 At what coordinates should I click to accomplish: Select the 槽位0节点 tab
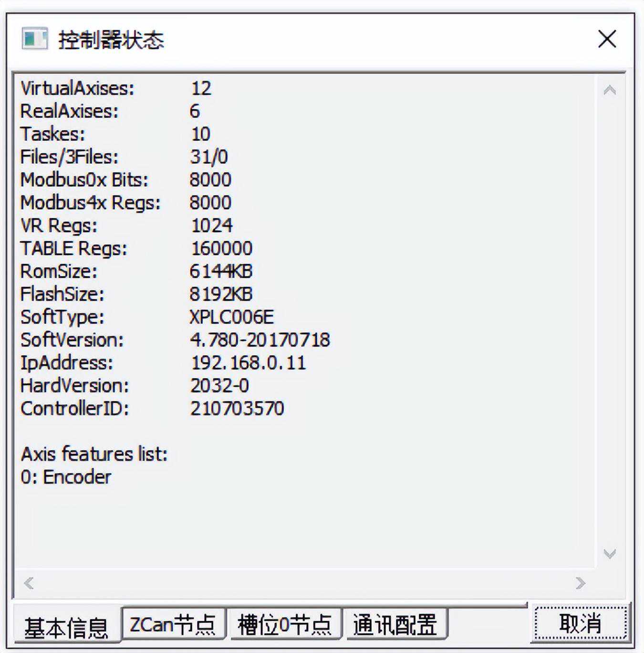pyautogui.click(x=285, y=623)
